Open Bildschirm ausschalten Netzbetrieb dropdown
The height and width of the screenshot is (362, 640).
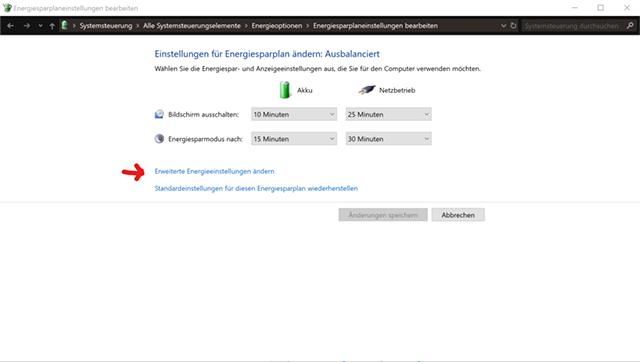(388, 114)
